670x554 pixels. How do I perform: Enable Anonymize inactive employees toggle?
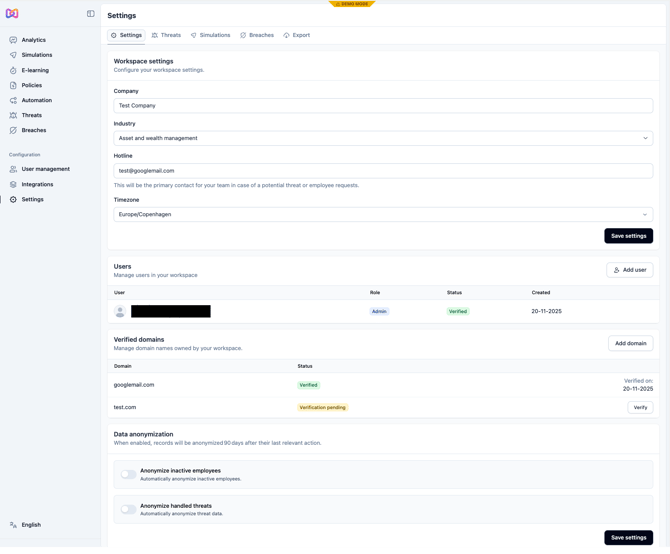(x=129, y=474)
